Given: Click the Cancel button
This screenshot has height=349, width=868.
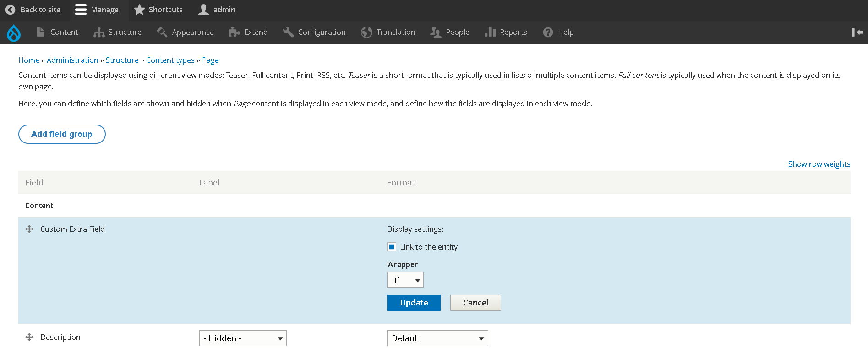Looking at the screenshot, I should point(475,303).
